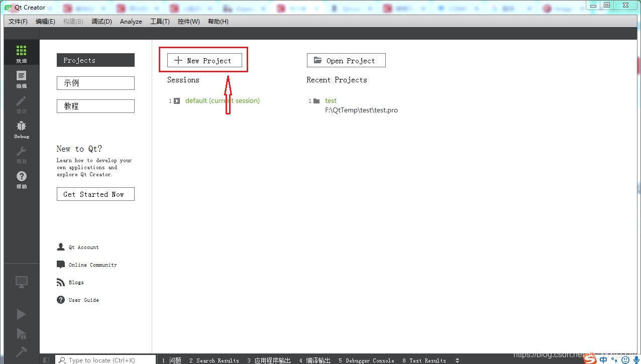
Task: Select the 示例 Examples tab
Action: tap(95, 83)
